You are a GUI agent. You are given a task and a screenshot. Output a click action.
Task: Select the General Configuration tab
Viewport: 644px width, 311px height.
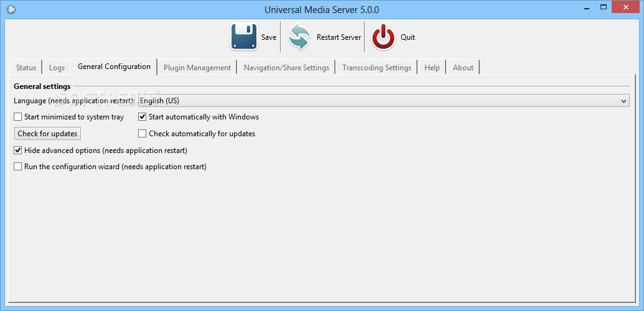pos(114,67)
